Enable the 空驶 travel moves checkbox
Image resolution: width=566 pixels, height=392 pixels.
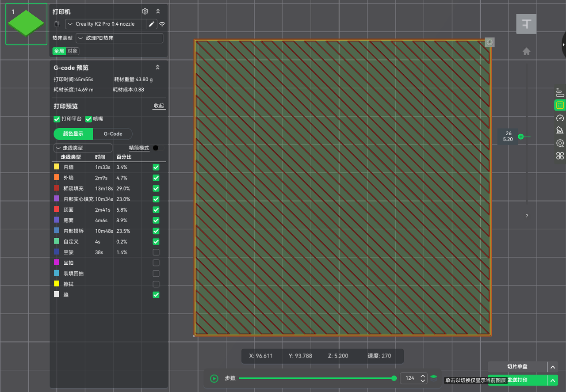(x=156, y=252)
